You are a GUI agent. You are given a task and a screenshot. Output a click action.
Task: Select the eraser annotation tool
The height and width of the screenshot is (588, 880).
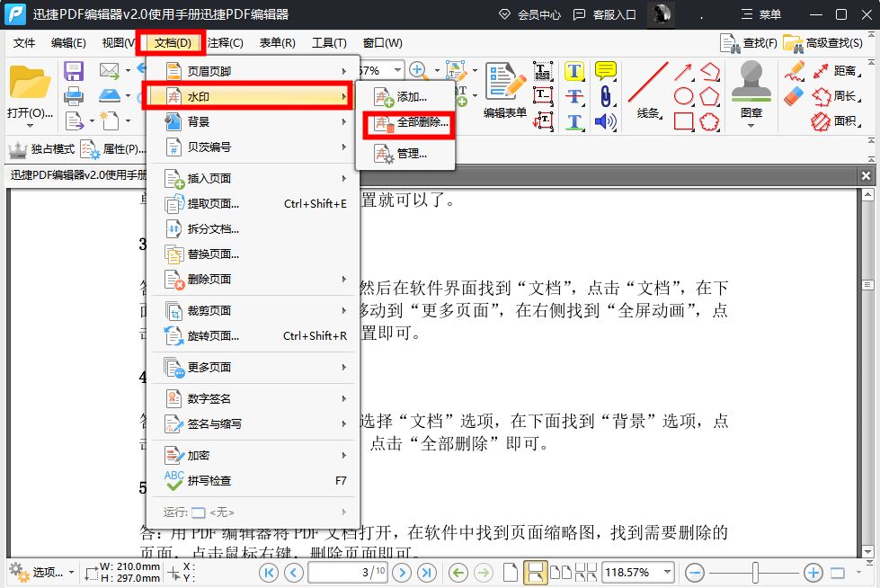click(795, 95)
